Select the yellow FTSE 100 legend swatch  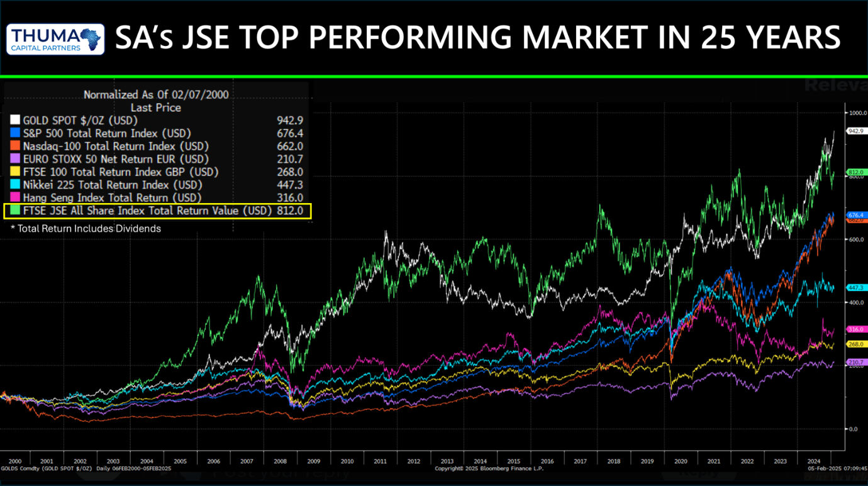point(15,172)
